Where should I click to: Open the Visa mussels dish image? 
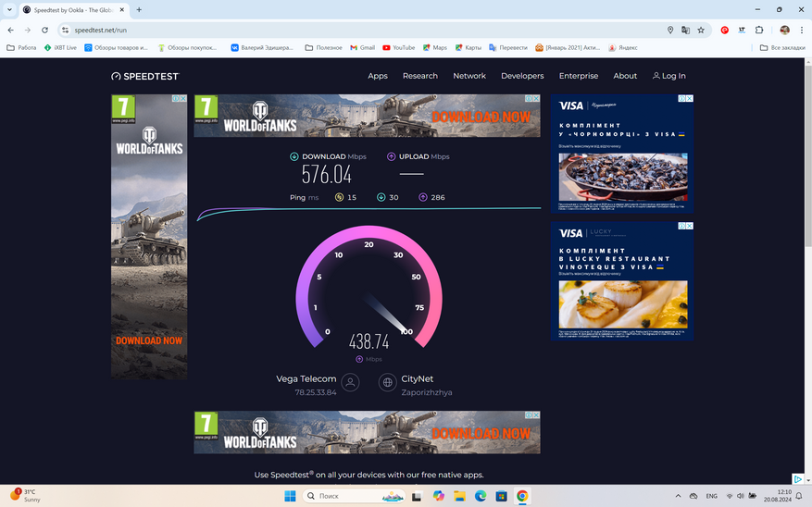tap(623, 177)
